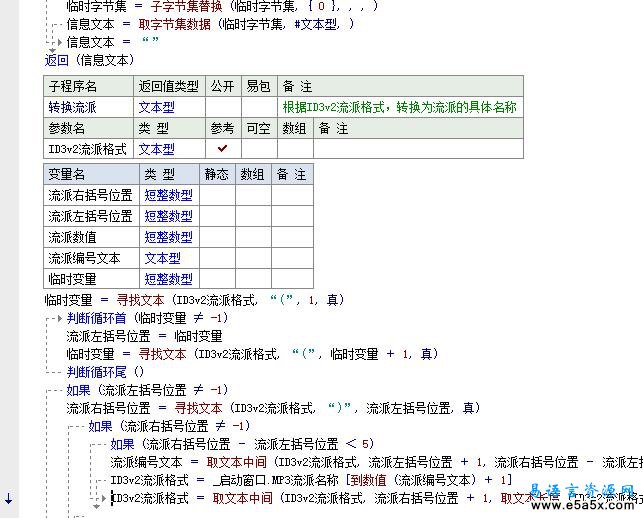Click flow arrow before last ID3v2流派格式 = 取文本中间 line
643x518 pixels.
tap(104, 498)
